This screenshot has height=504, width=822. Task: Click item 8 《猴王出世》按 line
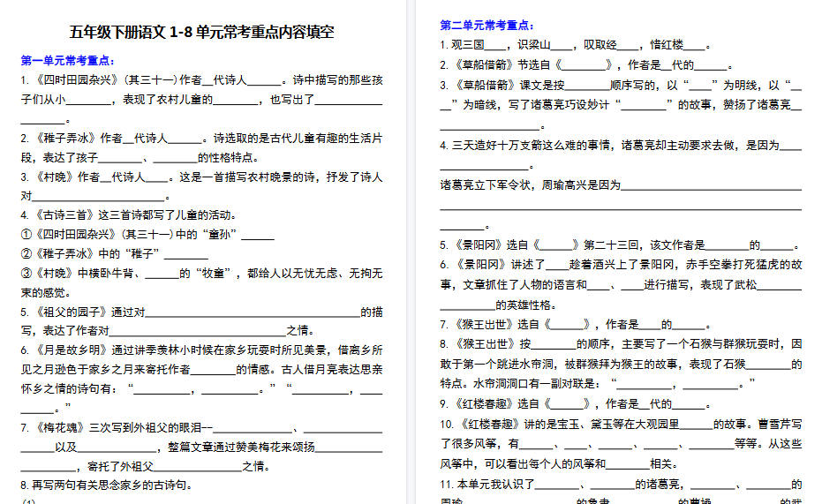[x=622, y=344]
